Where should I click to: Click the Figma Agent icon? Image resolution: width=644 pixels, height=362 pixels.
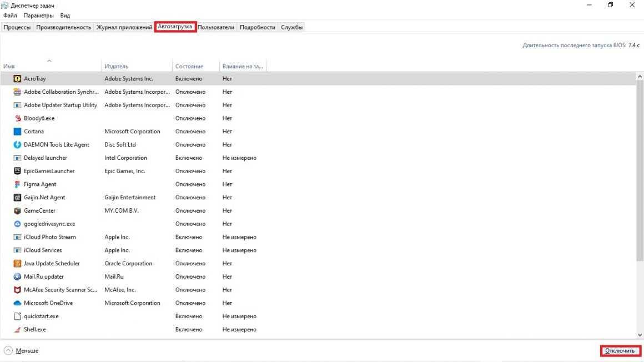click(x=17, y=184)
